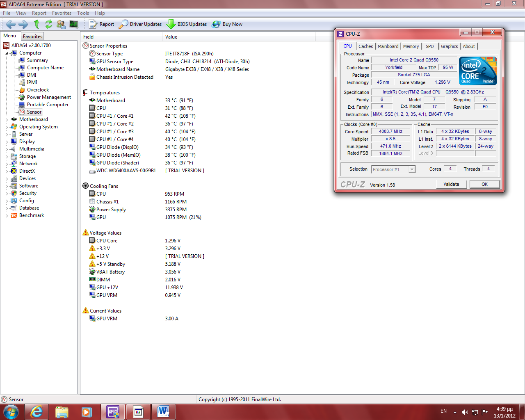
Task: Open BIOS Updates from toolbar
Action: (187, 24)
